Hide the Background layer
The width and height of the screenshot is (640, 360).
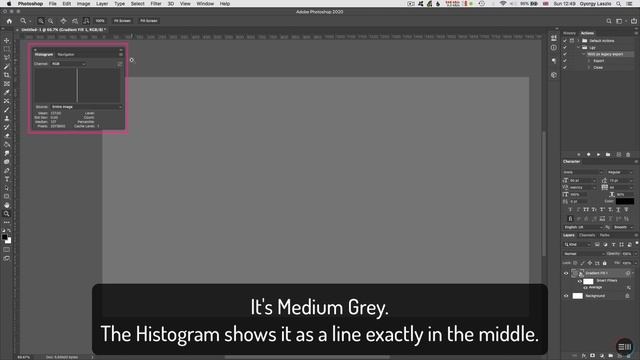tap(566, 296)
